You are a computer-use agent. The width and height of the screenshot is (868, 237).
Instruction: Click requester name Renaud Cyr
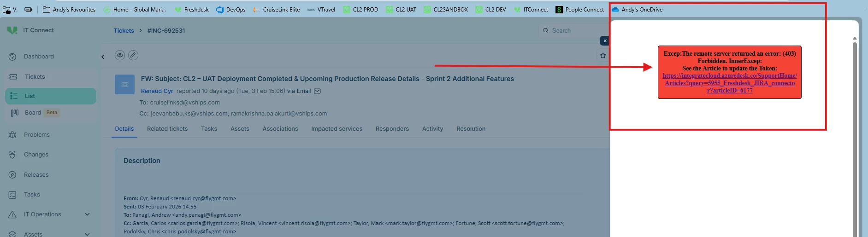pos(157,91)
